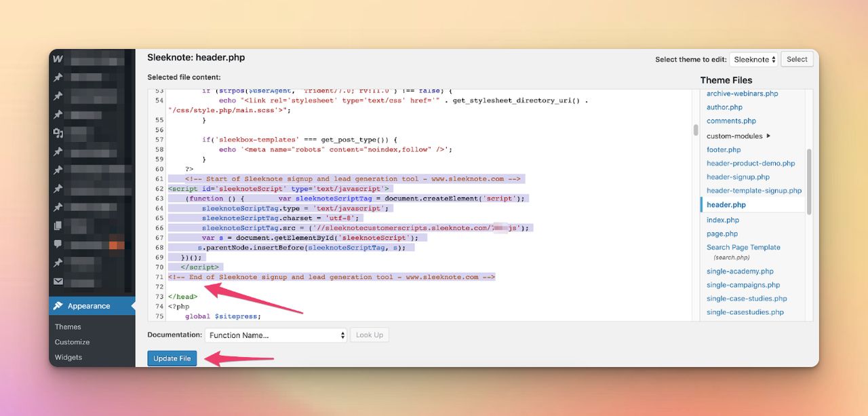Open header-template-signup.php theme file

click(754, 191)
